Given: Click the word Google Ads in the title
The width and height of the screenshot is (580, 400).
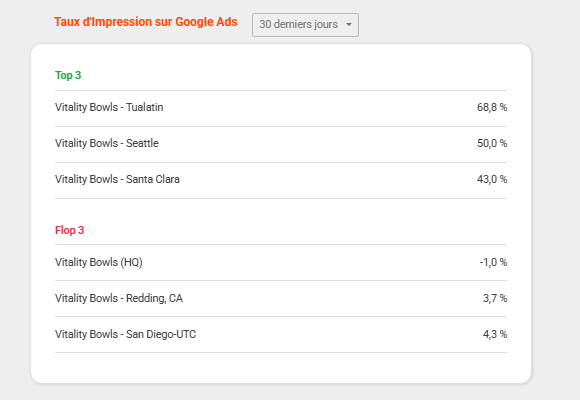Looking at the screenshot, I should (206, 22).
